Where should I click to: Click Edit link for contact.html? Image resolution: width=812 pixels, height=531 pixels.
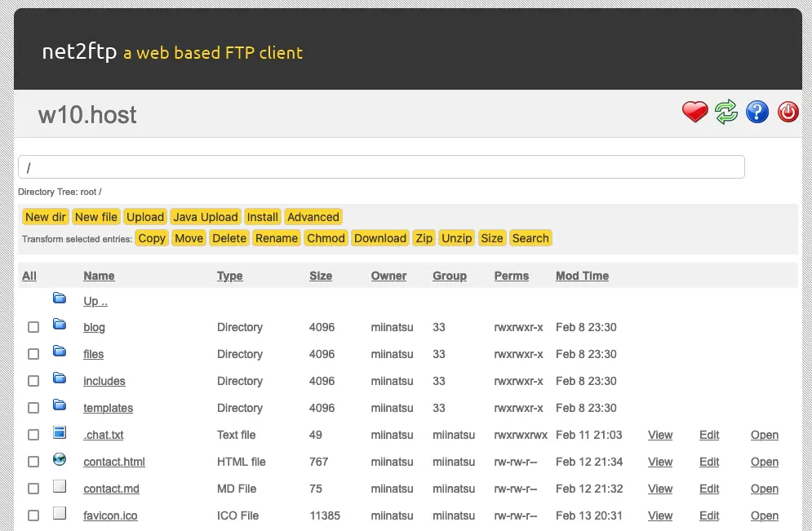[x=709, y=462]
